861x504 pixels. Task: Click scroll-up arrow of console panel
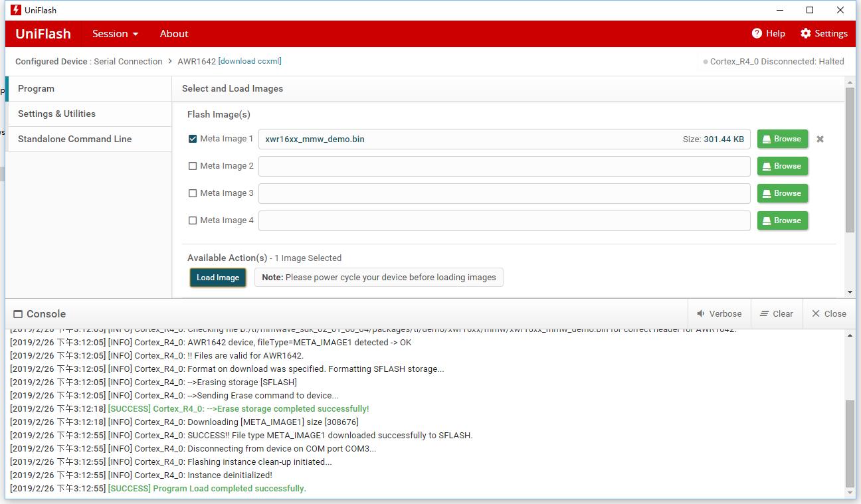(x=850, y=335)
